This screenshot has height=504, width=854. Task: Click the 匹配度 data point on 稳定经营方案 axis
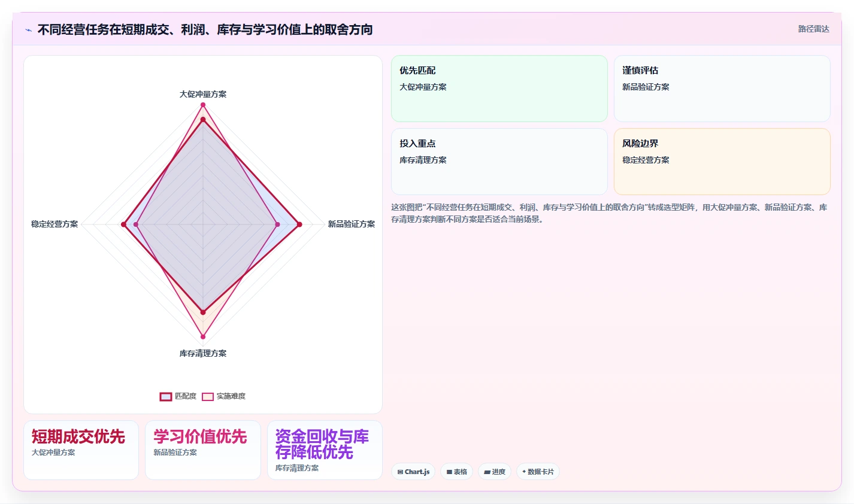click(123, 224)
